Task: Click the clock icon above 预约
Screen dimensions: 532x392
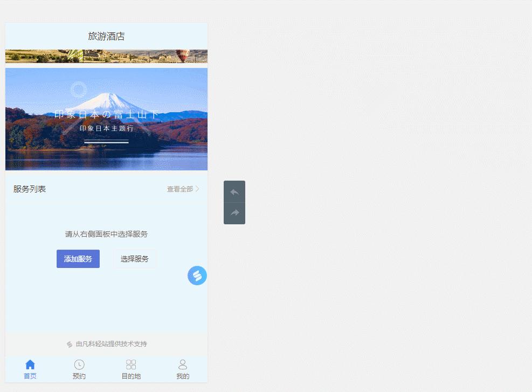Action: point(79,363)
